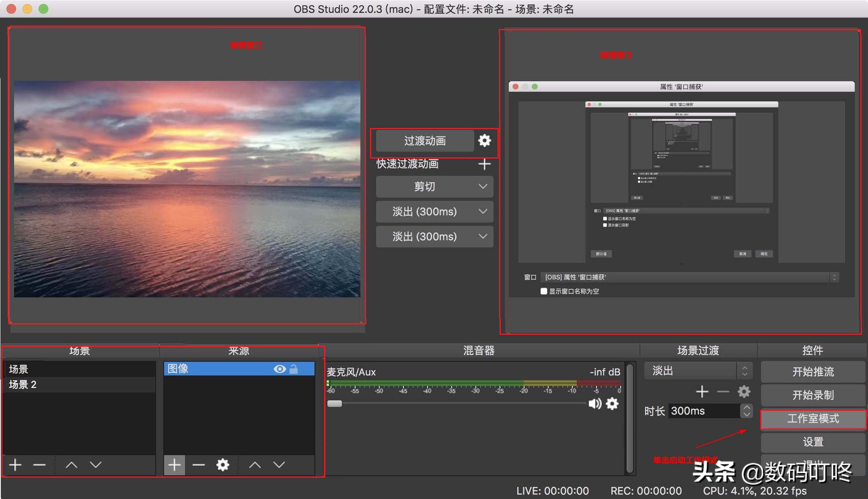Lock the 图像 source with the lock icon

294,368
